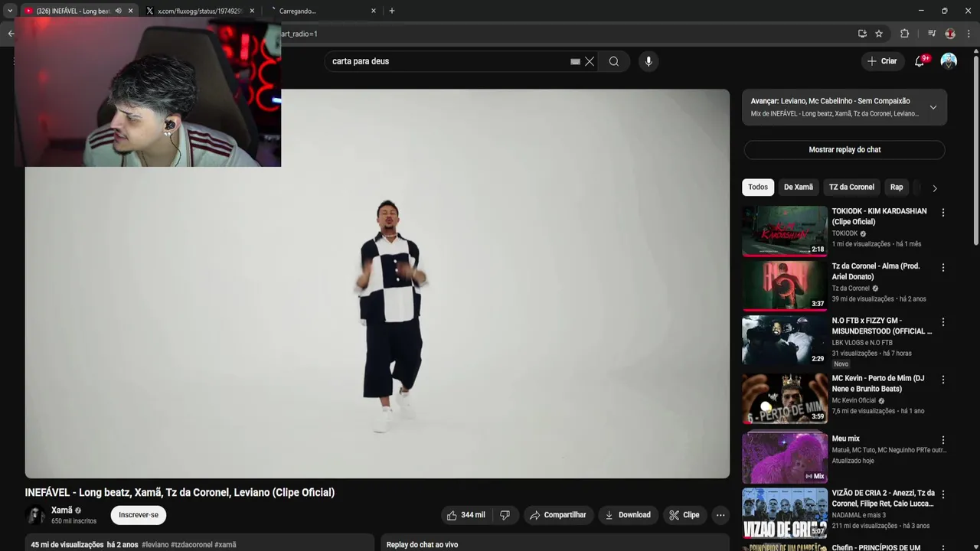Clear the search box text
The image size is (980, 551).
click(x=590, y=61)
